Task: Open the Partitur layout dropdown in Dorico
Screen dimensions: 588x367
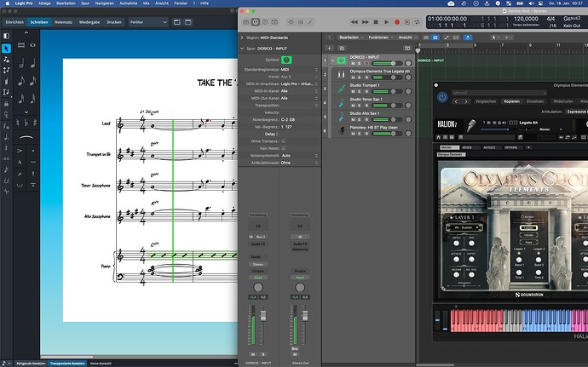Action: point(147,22)
